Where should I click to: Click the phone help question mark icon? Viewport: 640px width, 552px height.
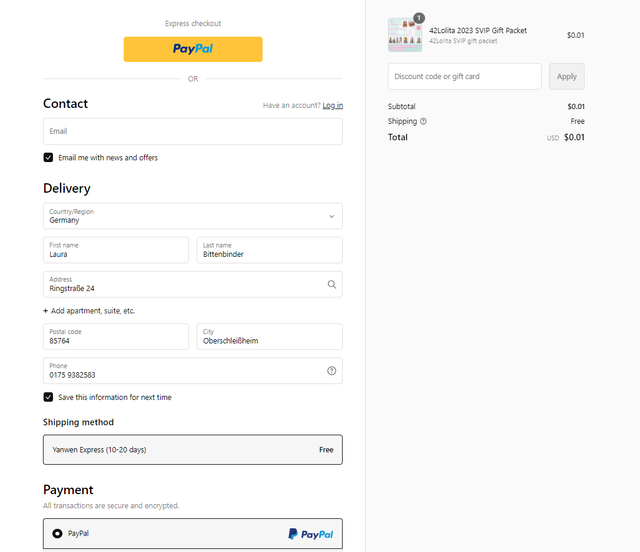coord(331,371)
